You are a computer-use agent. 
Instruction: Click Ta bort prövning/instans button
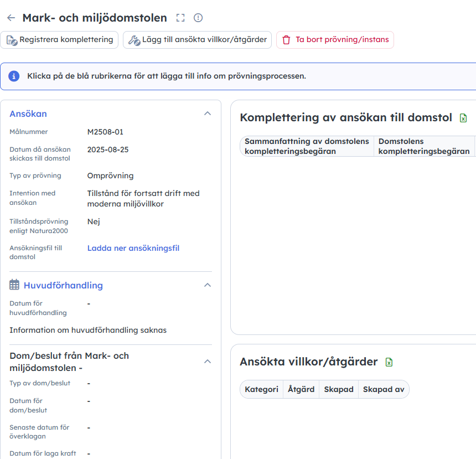tap(335, 40)
